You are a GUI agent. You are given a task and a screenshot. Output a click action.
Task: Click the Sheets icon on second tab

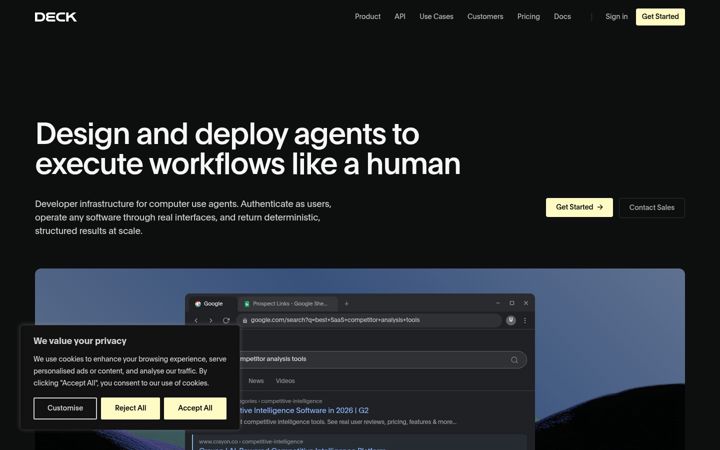tap(247, 304)
